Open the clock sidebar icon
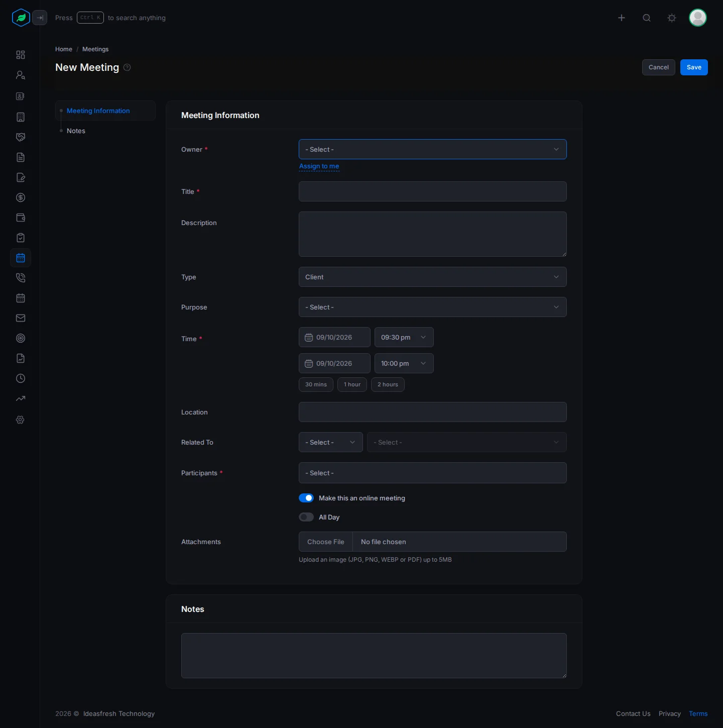The height and width of the screenshot is (728, 723). [x=21, y=378]
